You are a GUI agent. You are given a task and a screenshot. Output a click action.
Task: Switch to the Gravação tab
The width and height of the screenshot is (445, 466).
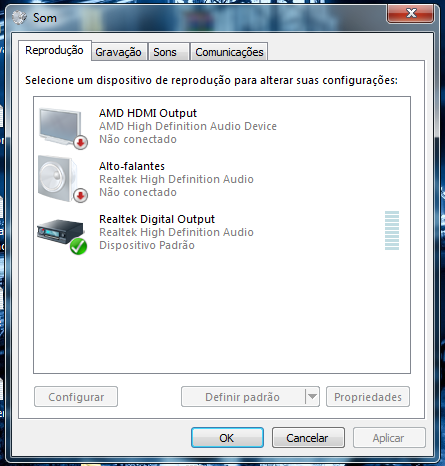(x=119, y=52)
